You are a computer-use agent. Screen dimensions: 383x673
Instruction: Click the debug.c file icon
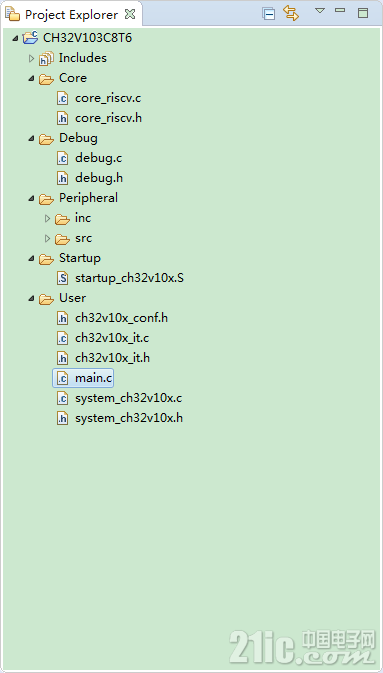63,158
